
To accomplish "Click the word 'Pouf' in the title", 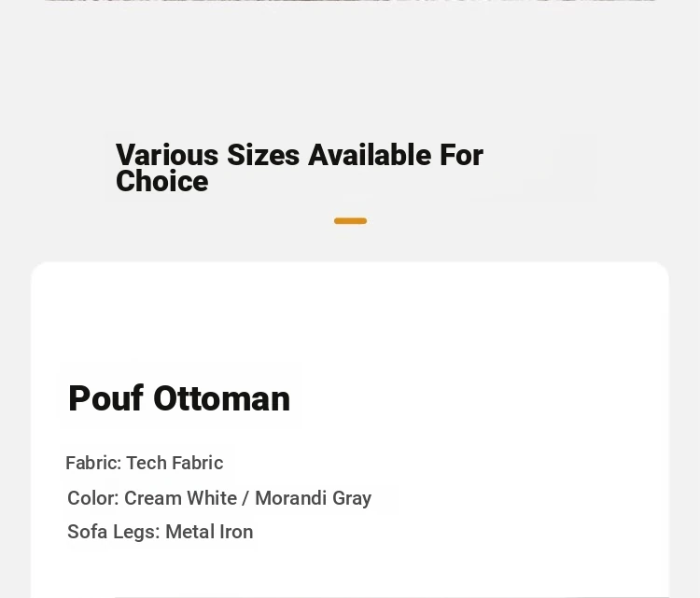I will tap(105, 398).
